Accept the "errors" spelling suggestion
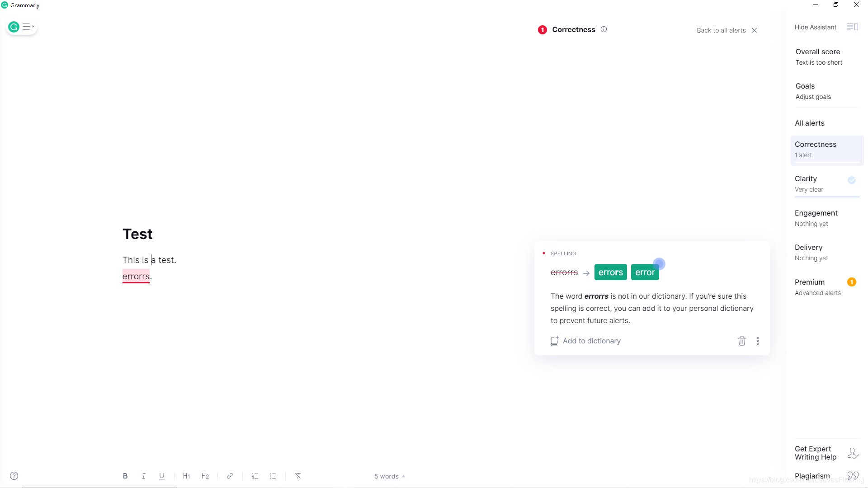The height and width of the screenshot is (488, 868). pos(610,272)
